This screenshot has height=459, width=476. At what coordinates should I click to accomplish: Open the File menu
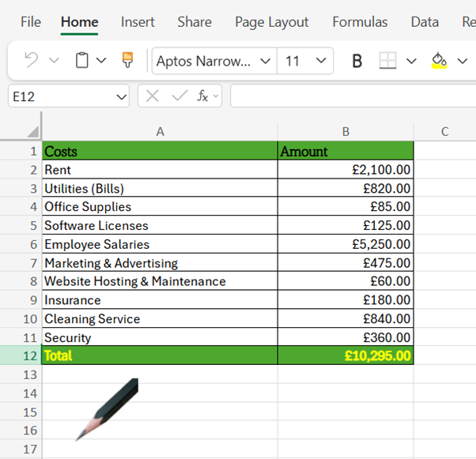click(31, 22)
